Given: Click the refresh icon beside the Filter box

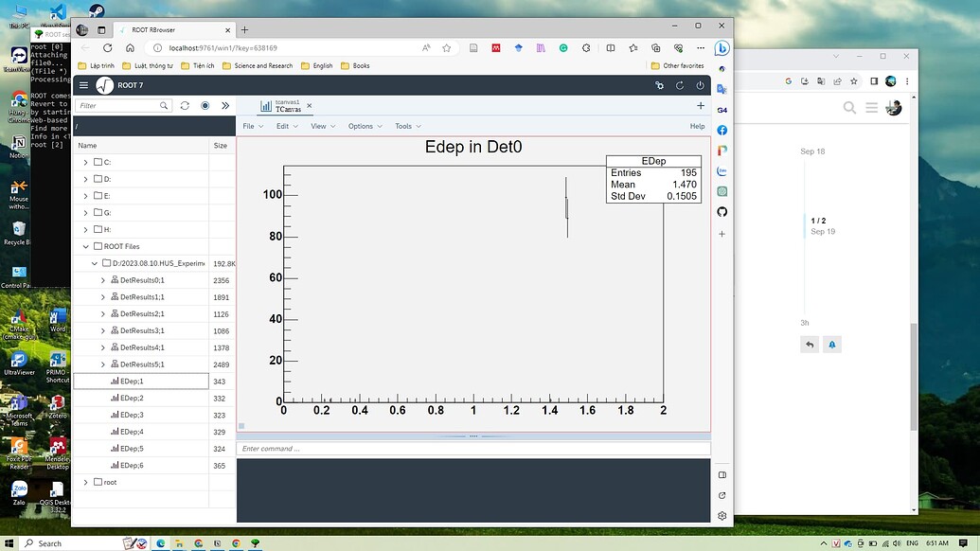Looking at the screenshot, I should click(x=184, y=105).
